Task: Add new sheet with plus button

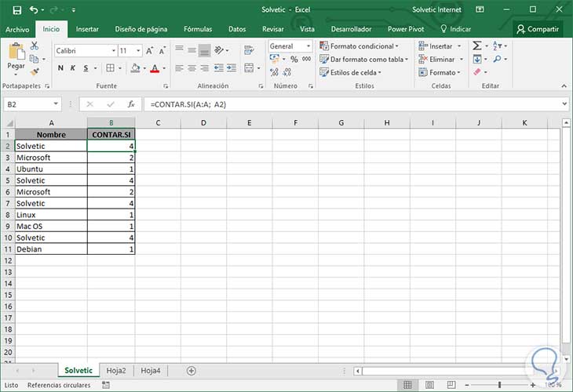Action: (x=191, y=371)
